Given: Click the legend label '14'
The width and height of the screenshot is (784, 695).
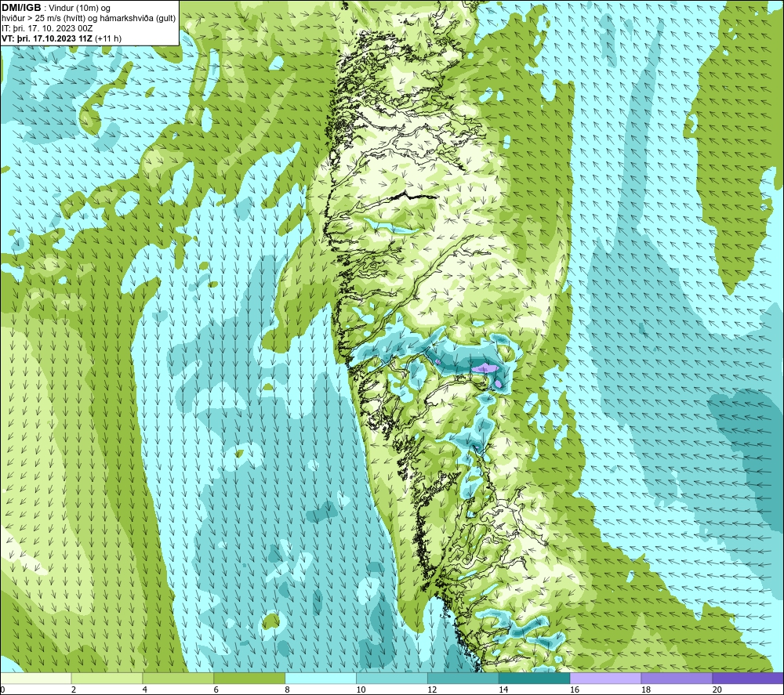Looking at the screenshot, I should pyautogui.click(x=503, y=690).
